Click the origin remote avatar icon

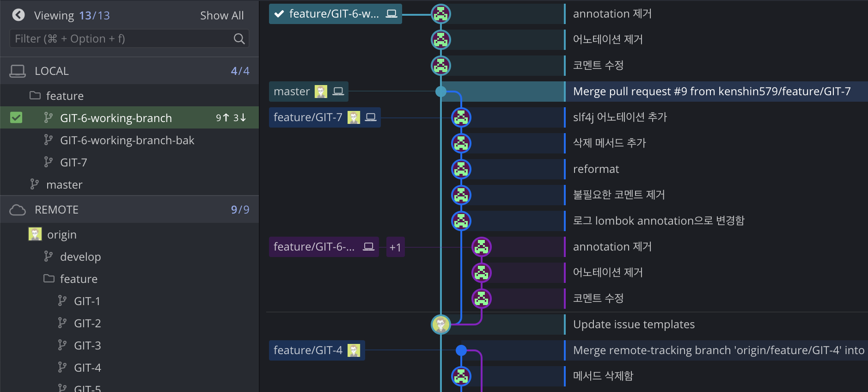coord(35,234)
